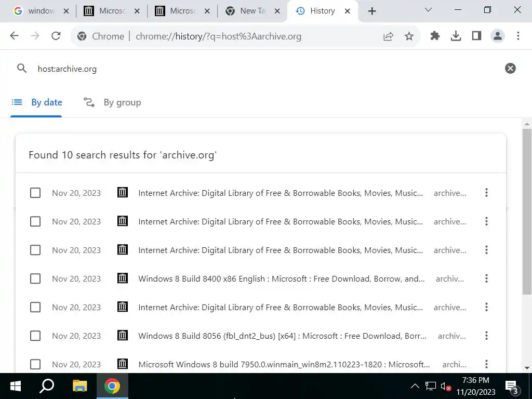This screenshot has height=399, width=532.
Task: Open actions menu for Build 8056 entry
Action: tap(486, 336)
